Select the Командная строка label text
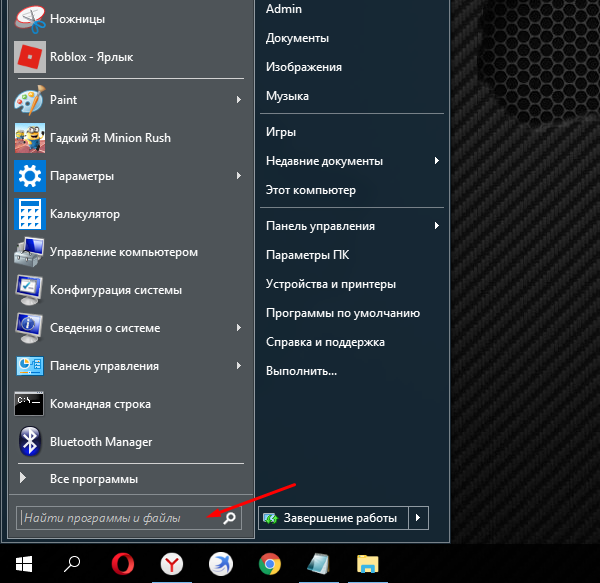The image size is (600, 583). coord(100,404)
